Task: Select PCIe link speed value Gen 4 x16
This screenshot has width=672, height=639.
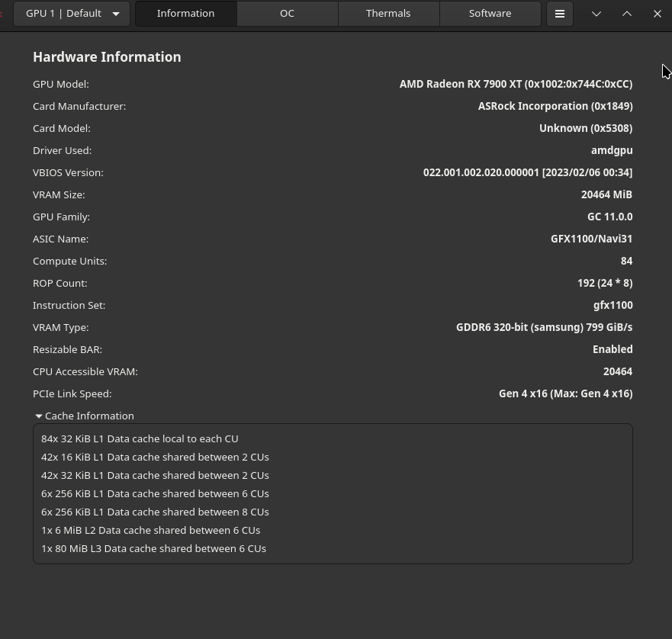Action: 566,394
